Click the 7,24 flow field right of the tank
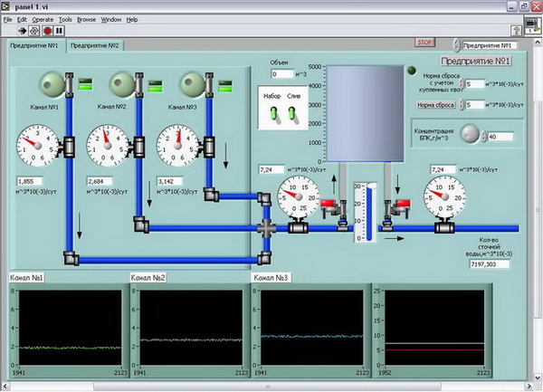Image resolution: width=543 pixels, height=392 pixels. (x=443, y=169)
